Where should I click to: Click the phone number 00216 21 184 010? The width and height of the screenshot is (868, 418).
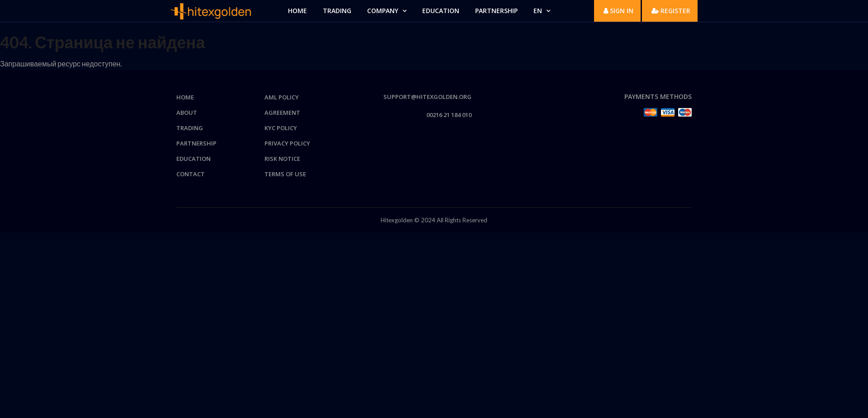(x=449, y=115)
